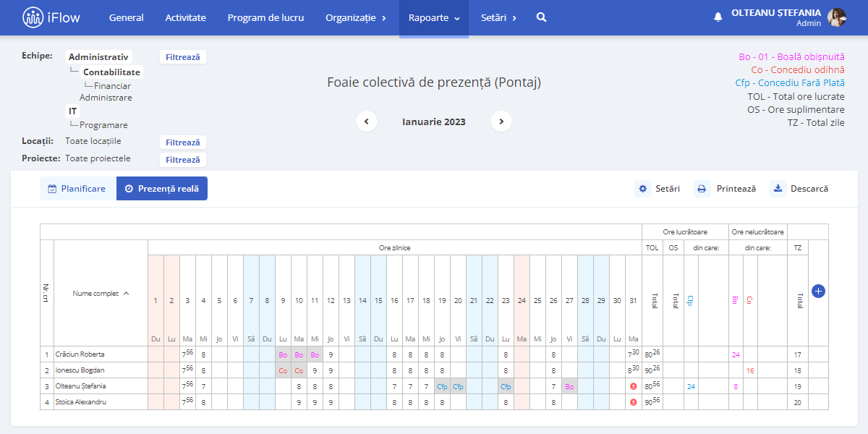Click the red warning icon in Olteanu row
Image resolution: width=868 pixels, height=434 pixels.
click(634, 386)
